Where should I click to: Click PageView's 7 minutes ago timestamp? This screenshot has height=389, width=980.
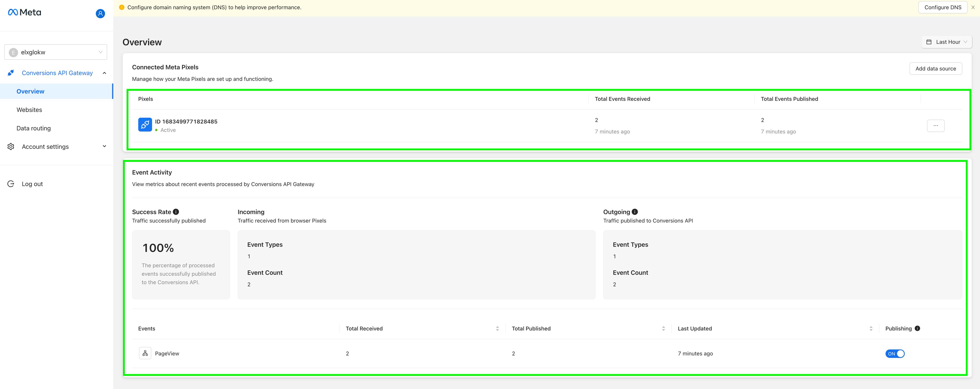(x=695, y=354)
